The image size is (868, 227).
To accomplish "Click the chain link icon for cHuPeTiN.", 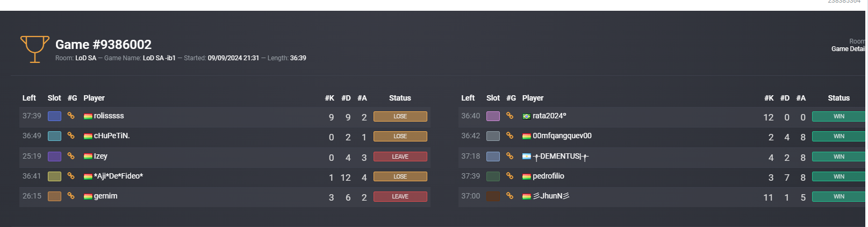I will click(71, 136).
